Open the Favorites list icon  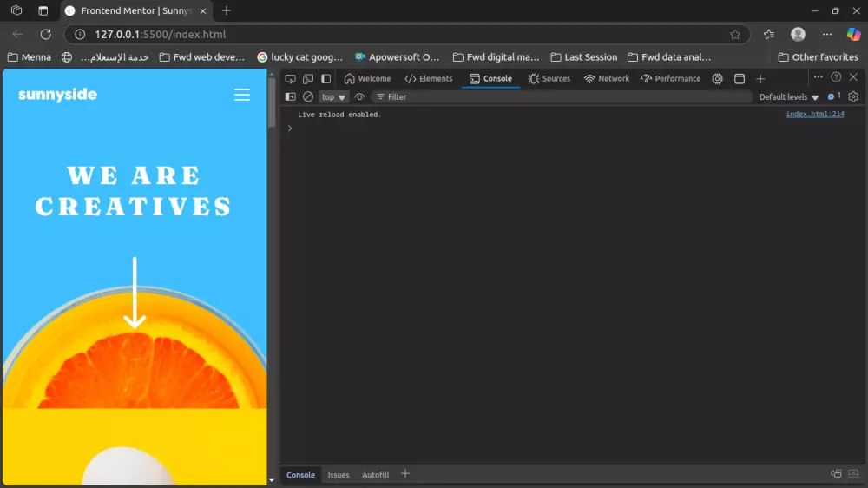tap(769, 35)
